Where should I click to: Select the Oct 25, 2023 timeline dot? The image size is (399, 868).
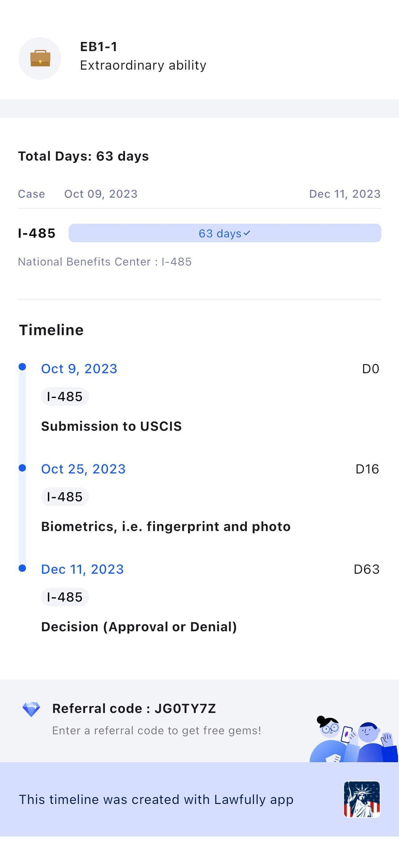point(22,468)
